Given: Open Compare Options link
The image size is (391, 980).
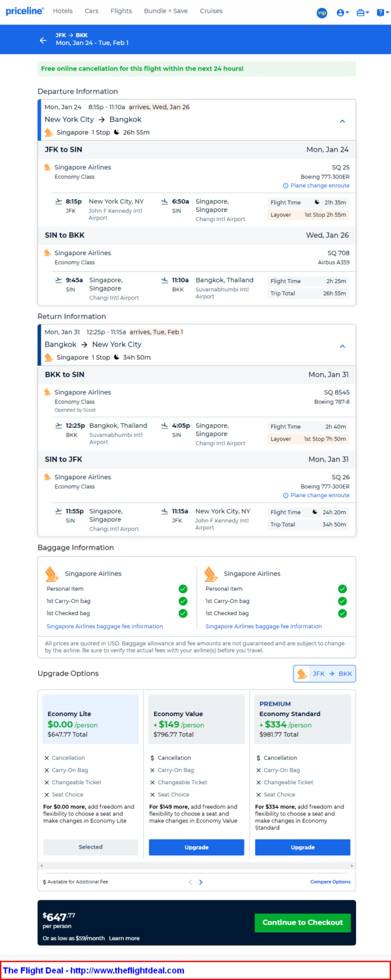Looking at the screenshot, I should (x=330, y=882).
